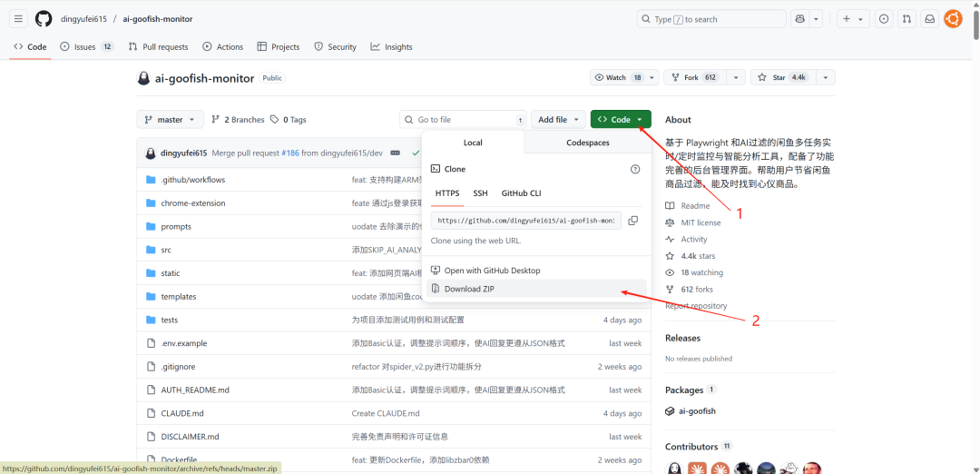Open the src folder

click(166, 250)
